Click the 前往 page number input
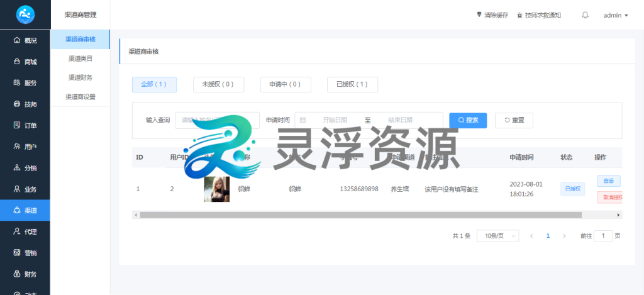 603,236
